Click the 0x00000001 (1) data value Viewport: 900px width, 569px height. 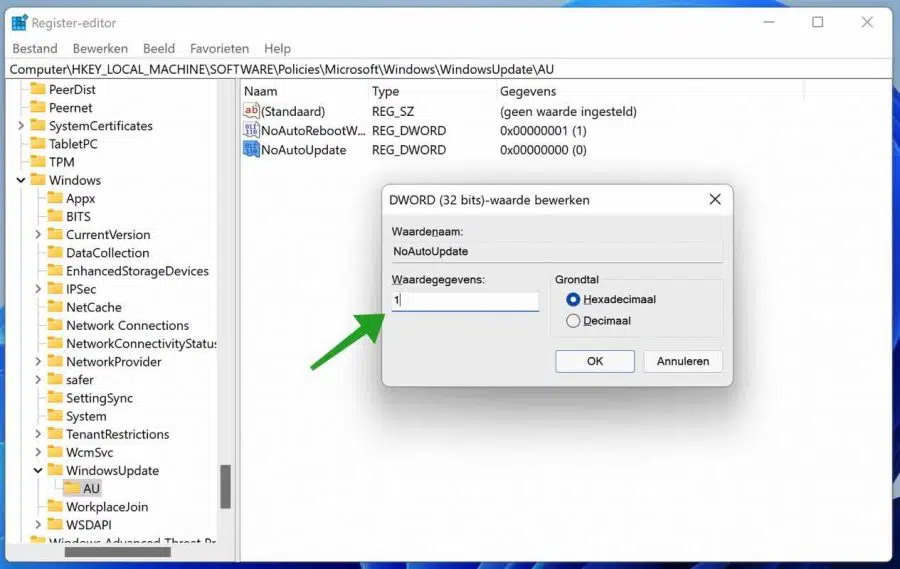click(543, 130)
